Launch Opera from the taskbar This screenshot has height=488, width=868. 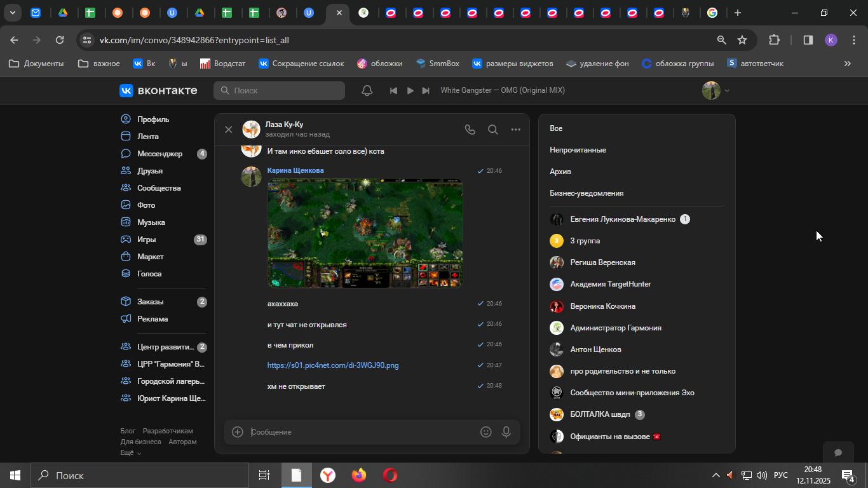pyautogui.click(x=390, y=475)
